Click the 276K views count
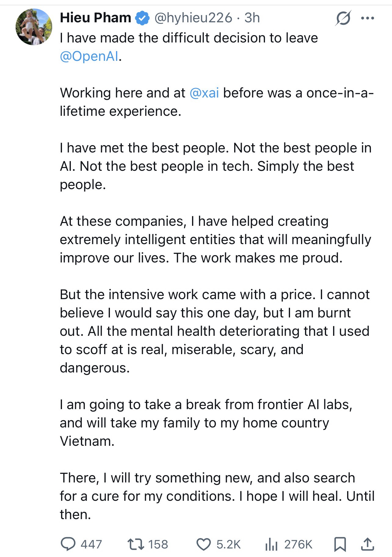This screenshot has width=392, height=557. coord(298,544)
